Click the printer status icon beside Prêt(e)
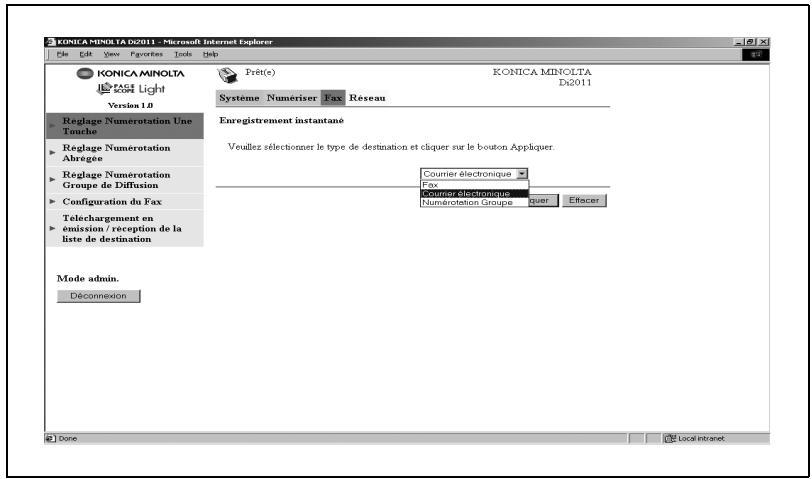Viewport: 812px width, 479px height. (227, 76)
